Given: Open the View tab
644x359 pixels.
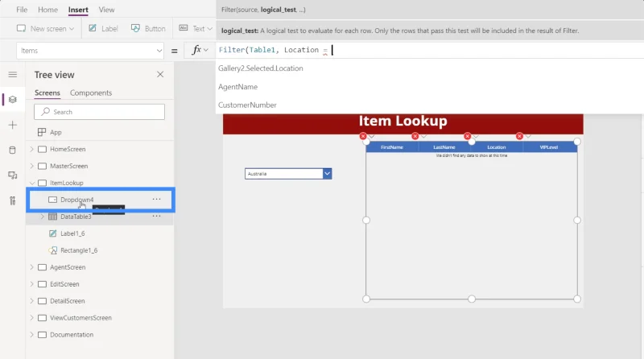Looking at the screenshot, I should 106,10.
